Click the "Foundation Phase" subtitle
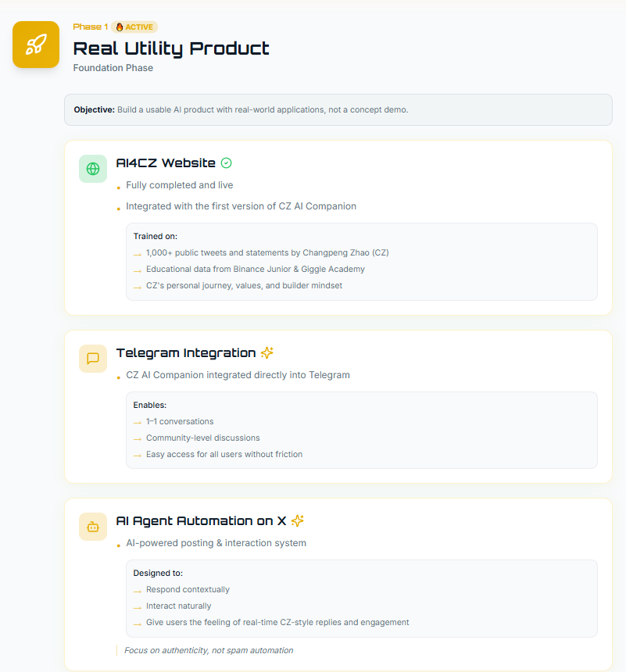This screenshot has height=672, width=626. (x=113, y=68)
